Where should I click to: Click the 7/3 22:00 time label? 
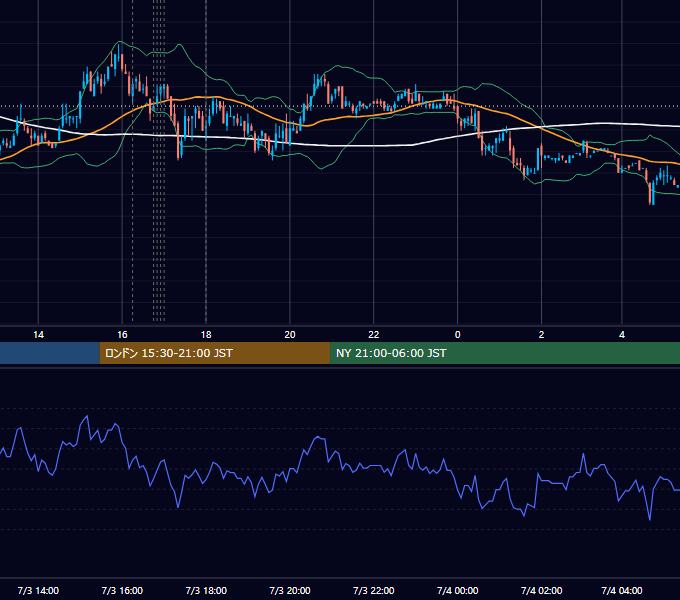click(373, 590)
